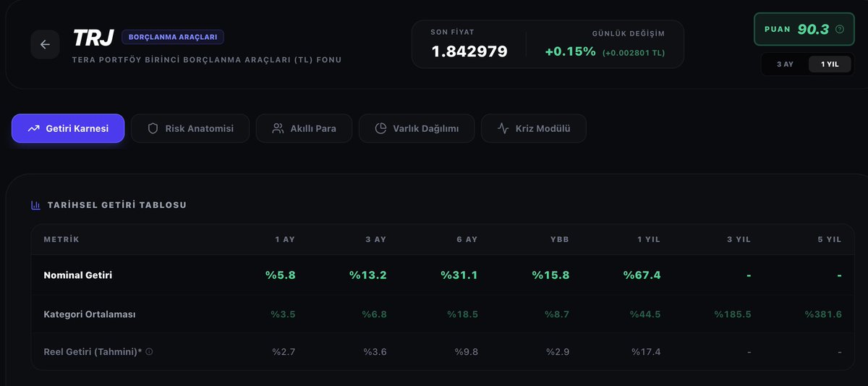This screenshot has height=386, width=868.
Task: Click the Nominal Getiri row label
Action: pyautogui.click(x=78, y=275)
